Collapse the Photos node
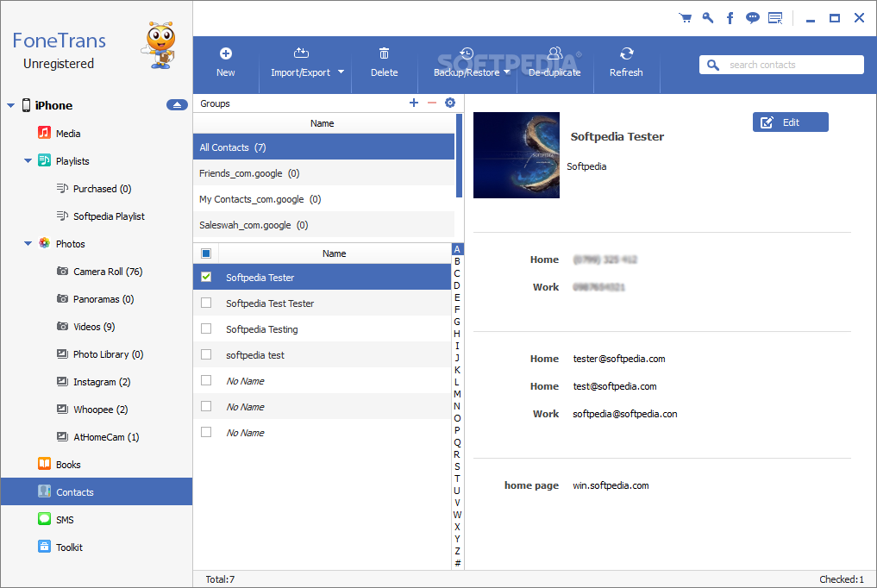The image size is (877, 588). click(28, 244)
